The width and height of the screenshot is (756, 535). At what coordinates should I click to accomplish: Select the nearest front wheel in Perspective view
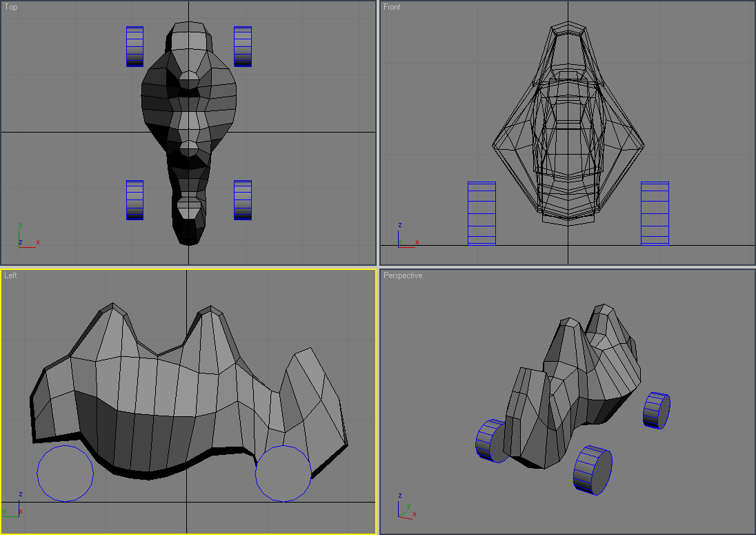pyautogui.click(x=593, y=470)
